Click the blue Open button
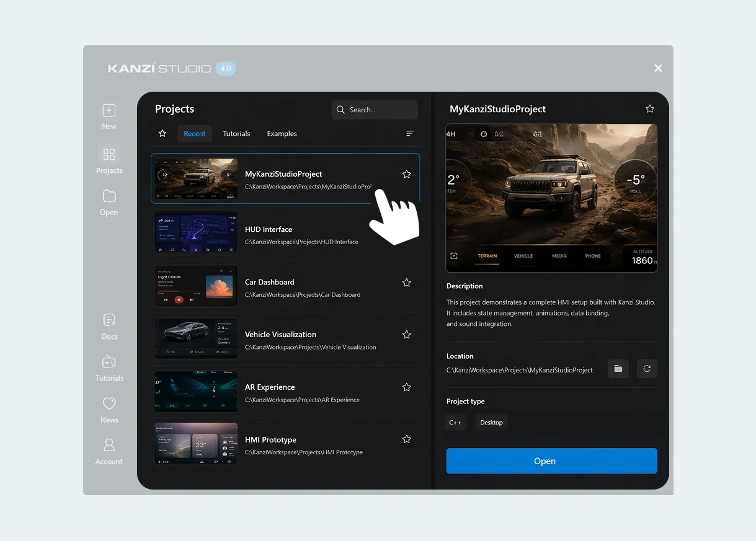This screenshot has width=756, height=541. (x=552, y=461)
